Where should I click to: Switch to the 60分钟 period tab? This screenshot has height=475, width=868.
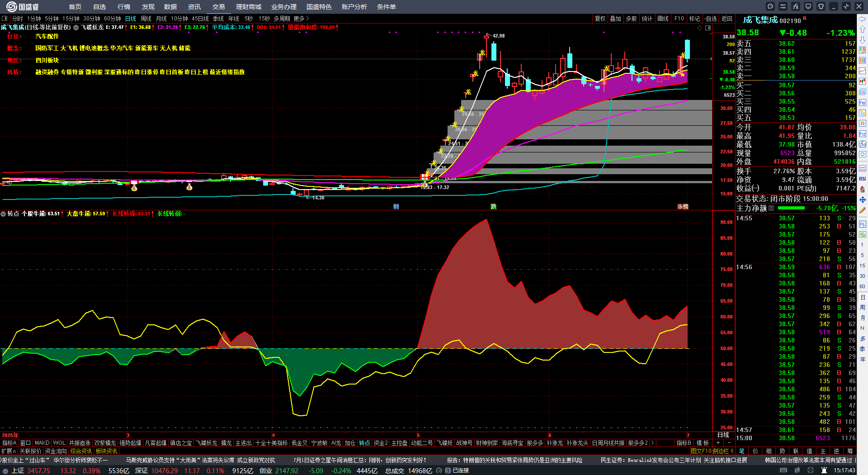[113, 19]
